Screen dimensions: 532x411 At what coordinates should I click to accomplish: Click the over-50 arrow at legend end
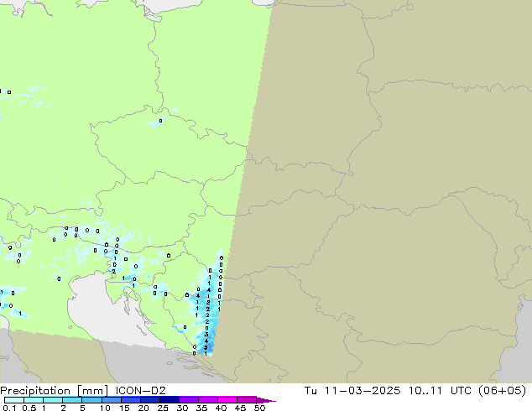coord(266,400)
